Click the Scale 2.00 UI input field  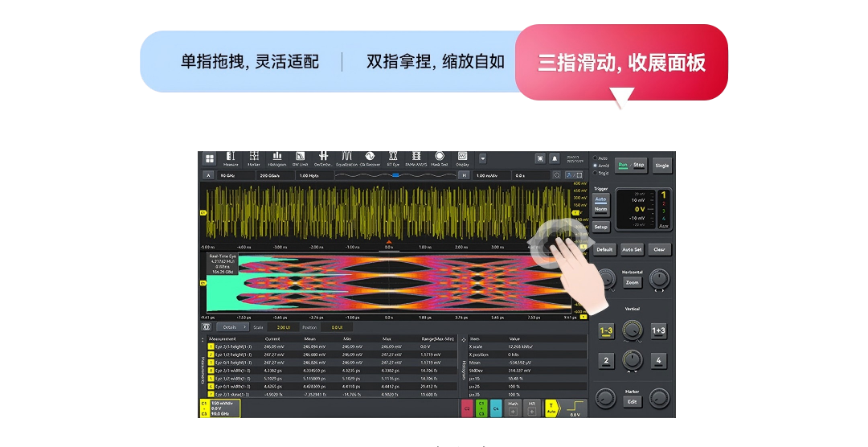coord(283,327)
